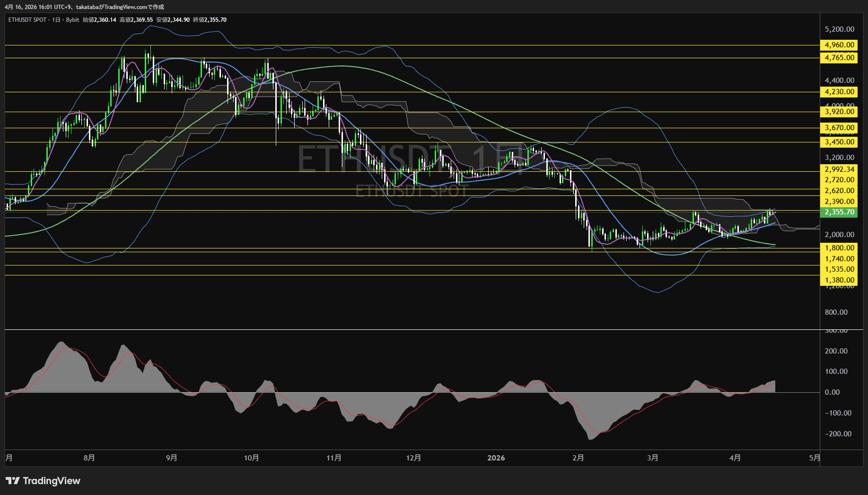
Task: Select the 1,380.00 lowest yellow price label
Action: coord(839,280)
